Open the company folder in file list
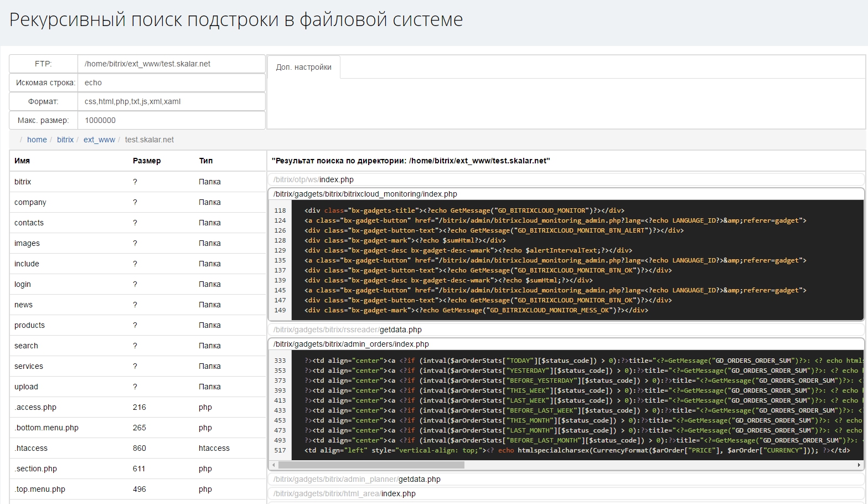868x504 pixels. coord(30,202)
